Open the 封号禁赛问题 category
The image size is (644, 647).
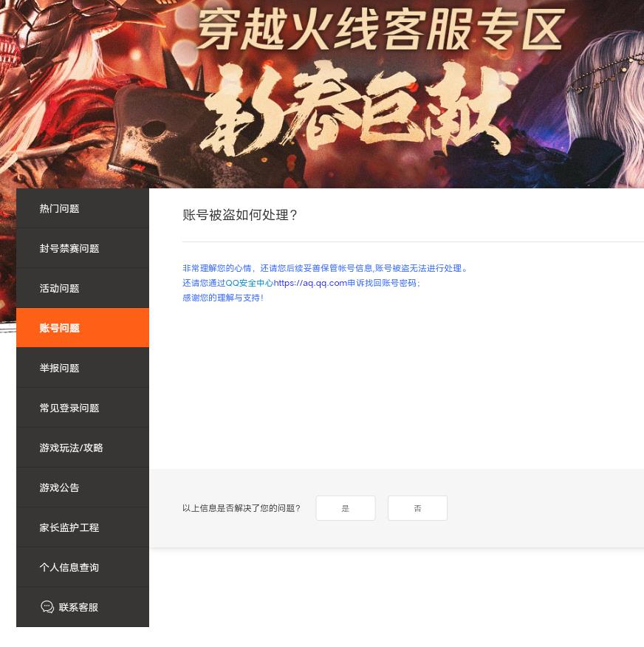pyautogui.click(x=69, y=248)
